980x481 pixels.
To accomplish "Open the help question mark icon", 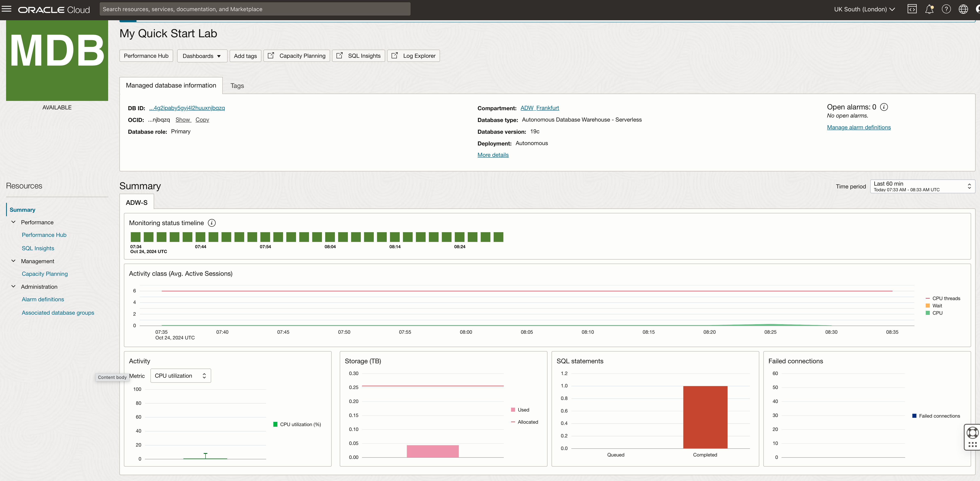I will pyautogui.click(x=946, y=9).
